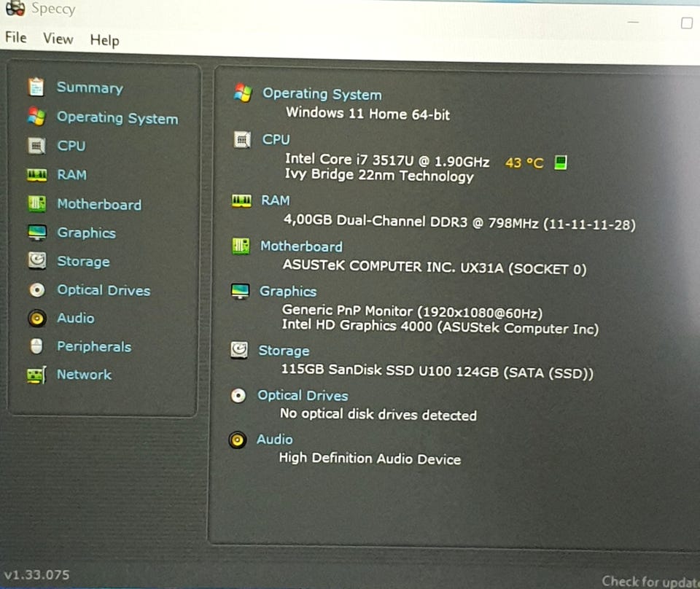The width and height of the screenshot is (700, 589).
Task: Open the Motherboard heading link in summary
Action: 301,246
